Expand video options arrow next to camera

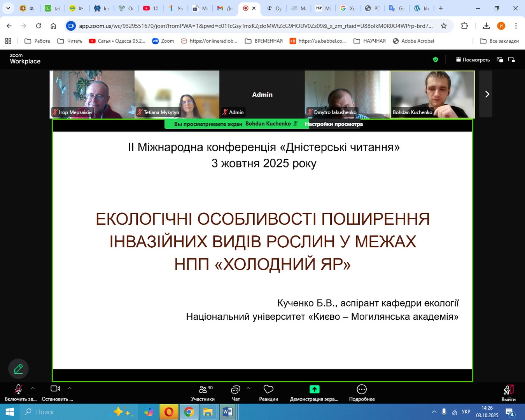[70, 388]
